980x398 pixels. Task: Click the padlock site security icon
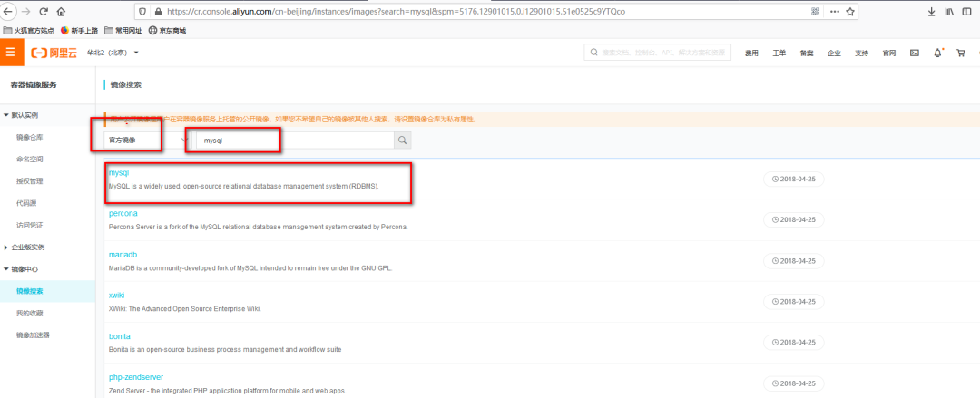[x=157, y=11]
